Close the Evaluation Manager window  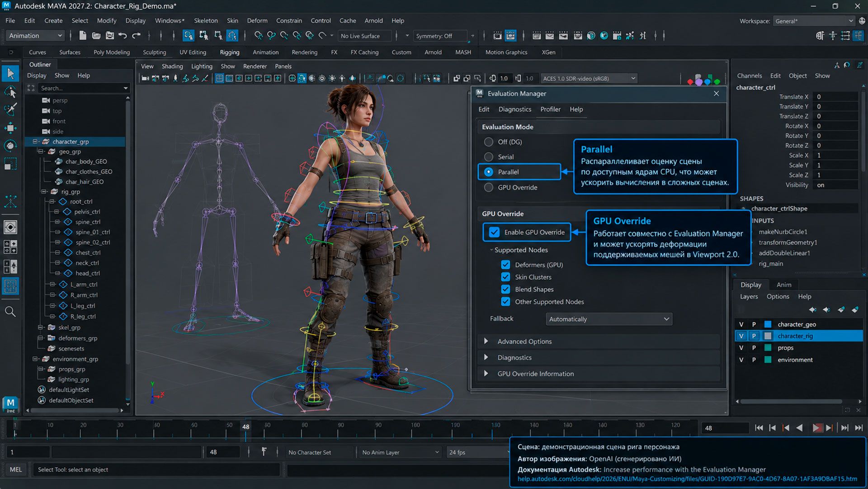click(717, 94)
